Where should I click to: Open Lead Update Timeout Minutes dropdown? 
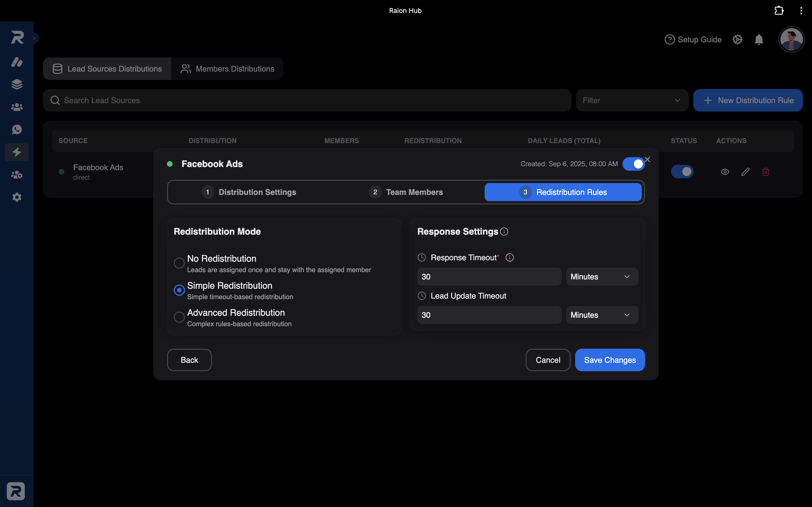pos(602,315)
